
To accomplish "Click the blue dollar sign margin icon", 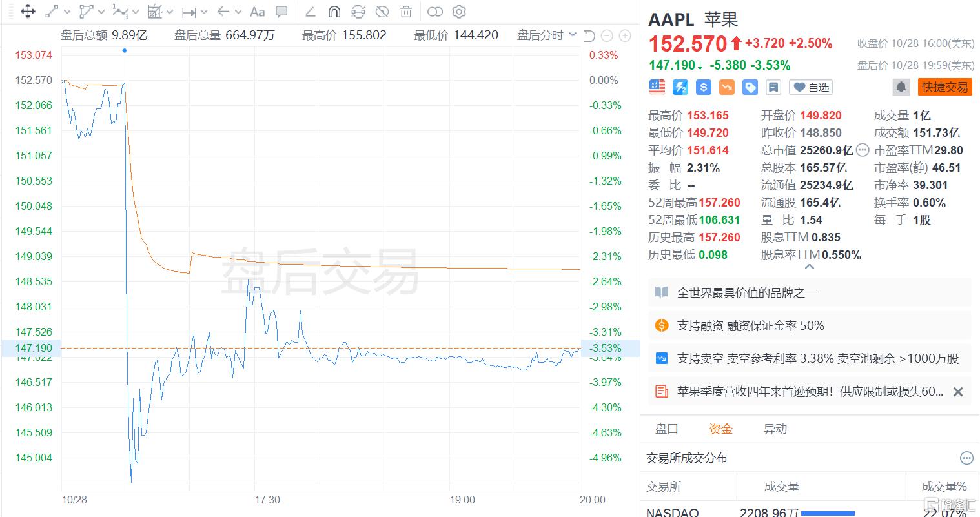I will click(704, 87).
